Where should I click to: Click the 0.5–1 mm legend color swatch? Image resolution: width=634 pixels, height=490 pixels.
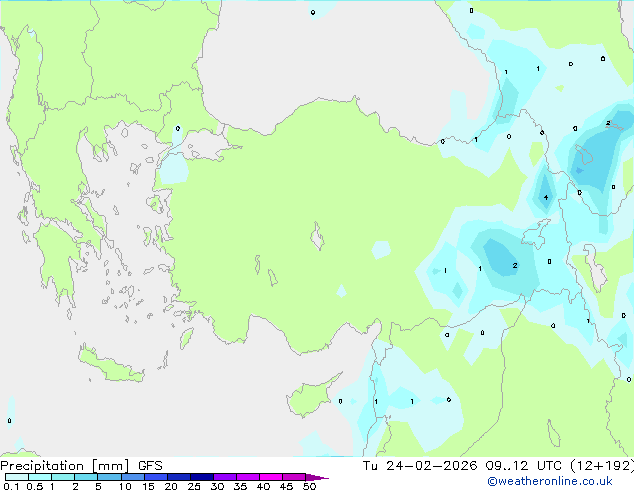(x=40, y=477)
